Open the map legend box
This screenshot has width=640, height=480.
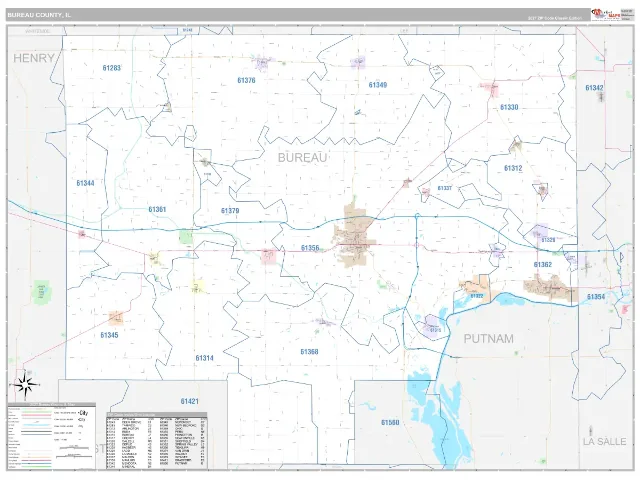point(51,436)
